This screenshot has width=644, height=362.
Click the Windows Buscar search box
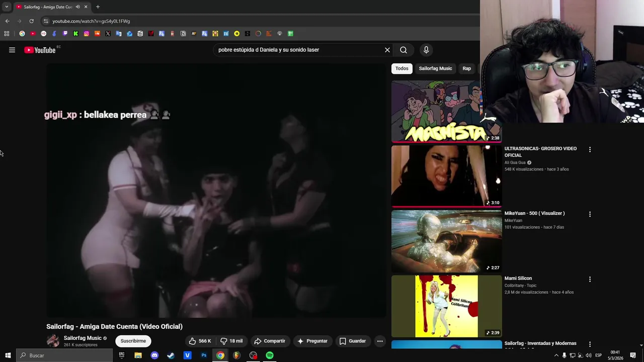pos(64,355)
